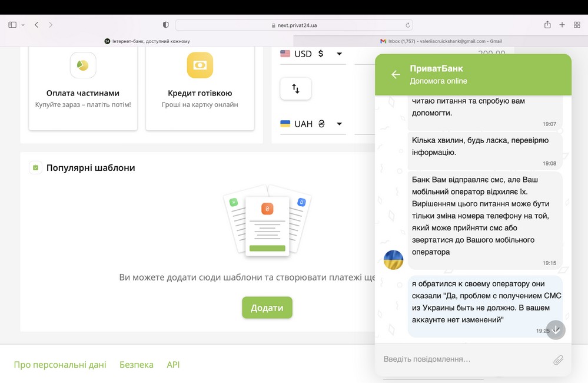
Task: Open Про персональні дані link
Action: (x=60, y=365)
